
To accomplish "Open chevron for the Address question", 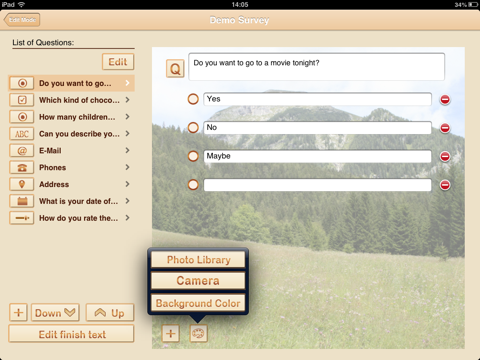I will tap(127, 184).
